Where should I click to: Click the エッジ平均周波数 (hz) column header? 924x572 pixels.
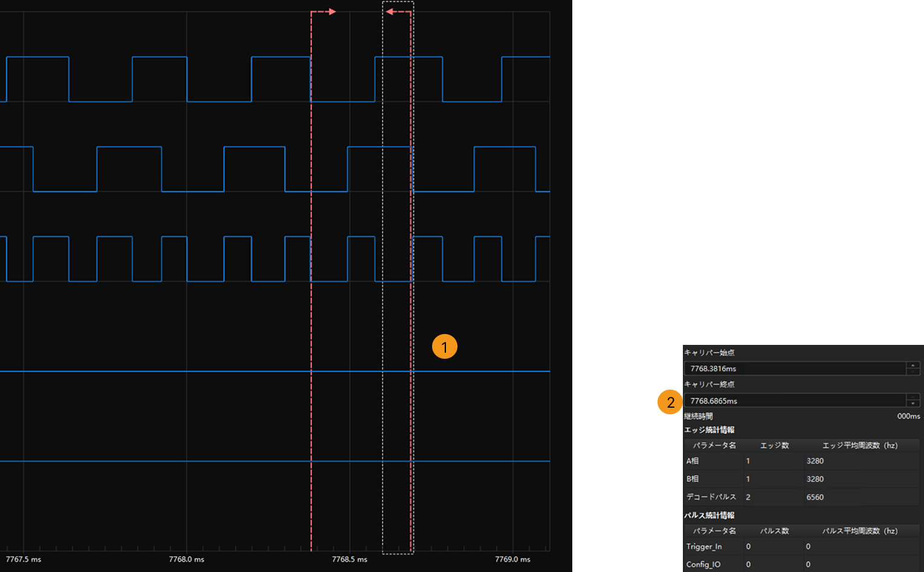860,445
